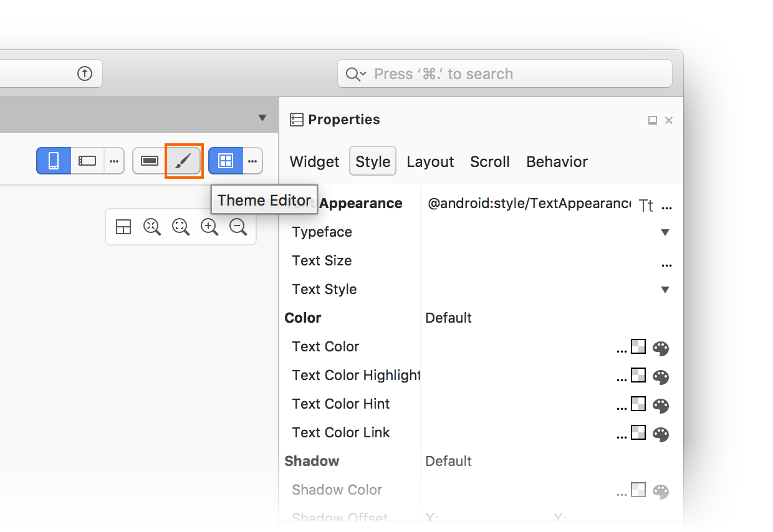Open the panel options chevron near the toolbar

[261, 117]
